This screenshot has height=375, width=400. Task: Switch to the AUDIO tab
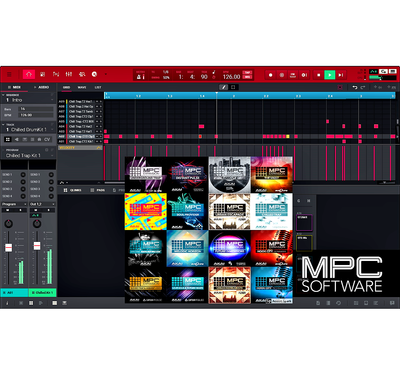point(42,87)
